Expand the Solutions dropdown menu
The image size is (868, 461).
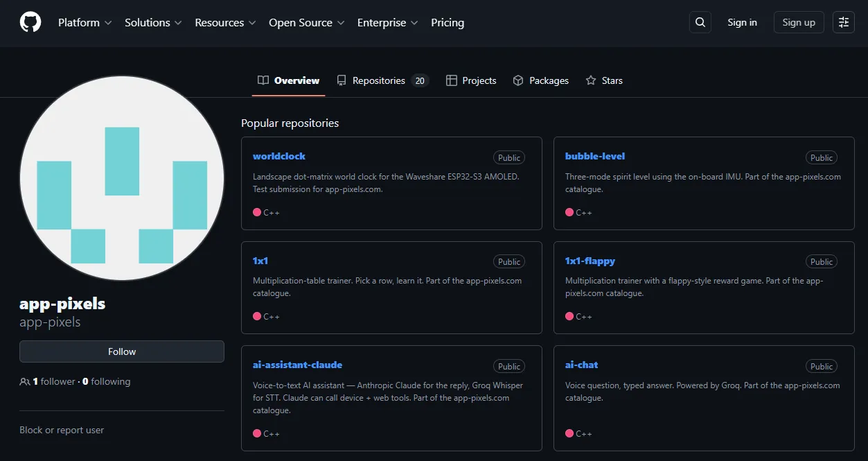153,22
